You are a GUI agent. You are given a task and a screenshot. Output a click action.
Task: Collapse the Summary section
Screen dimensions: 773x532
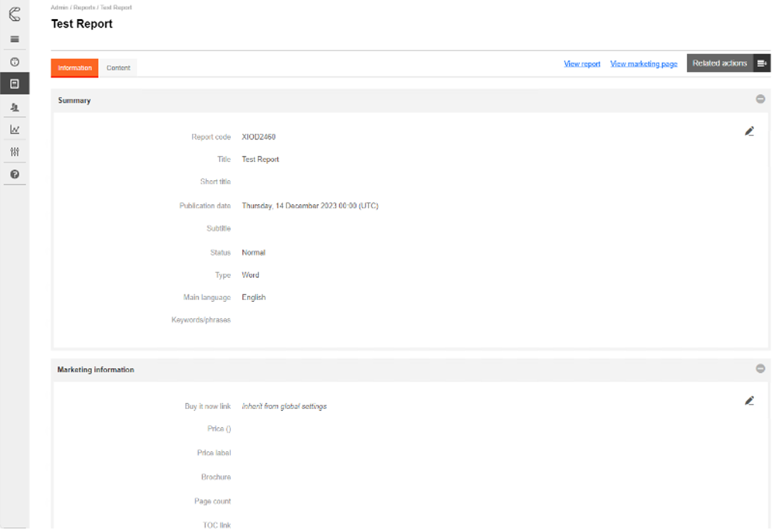(x=760, y=99)
